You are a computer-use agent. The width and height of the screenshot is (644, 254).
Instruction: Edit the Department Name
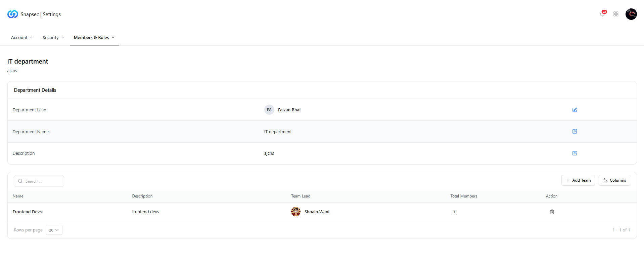pyautogui.click(x=574, y=132)
